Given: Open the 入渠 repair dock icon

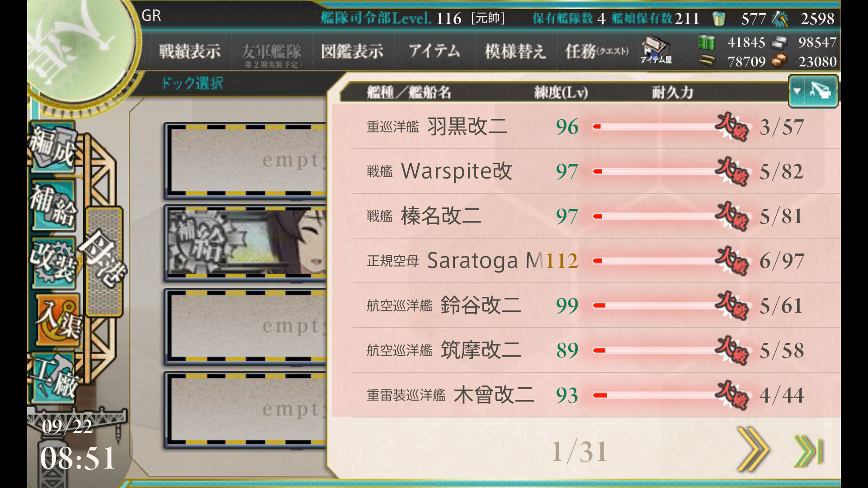Looking at the screenshot, I should click(58, 320).
